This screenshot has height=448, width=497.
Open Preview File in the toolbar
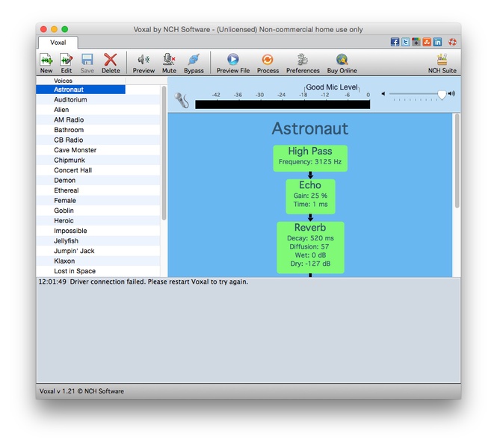coord(233,63)
